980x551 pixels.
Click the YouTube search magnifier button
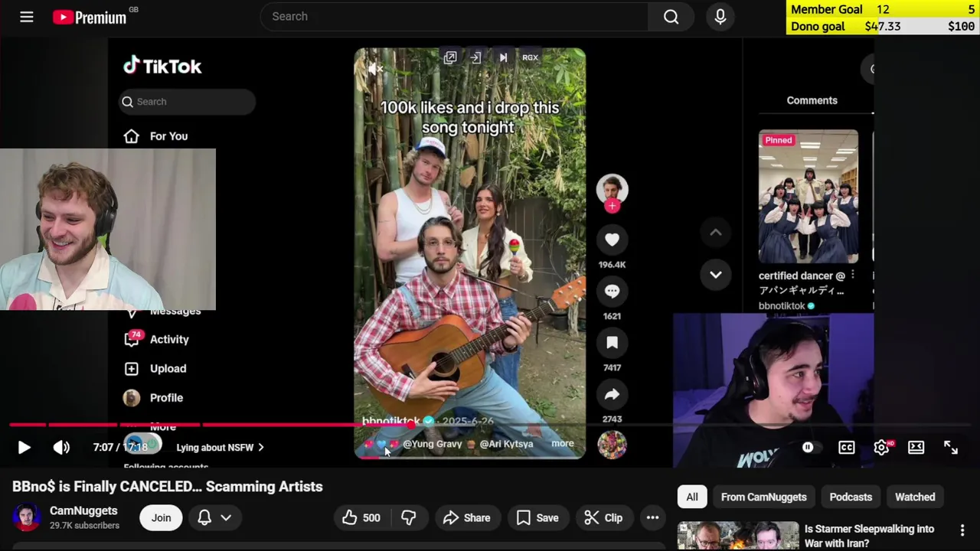tap(671, 17)
